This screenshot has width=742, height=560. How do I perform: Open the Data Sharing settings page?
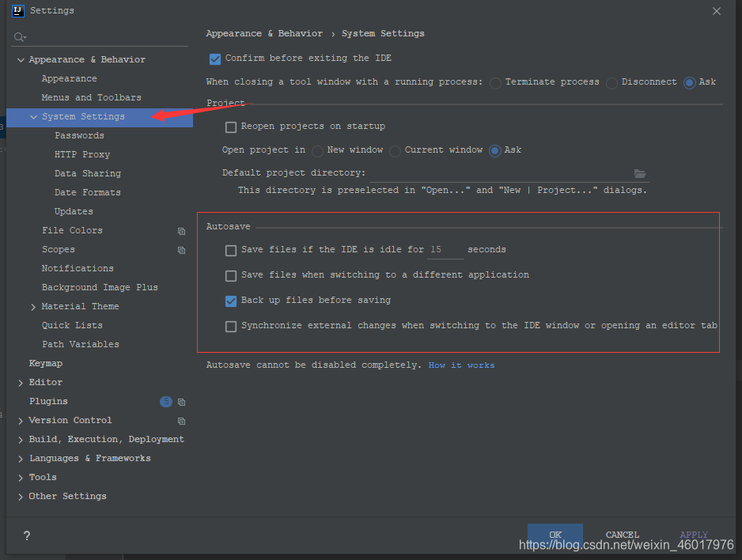coord(88,173)
